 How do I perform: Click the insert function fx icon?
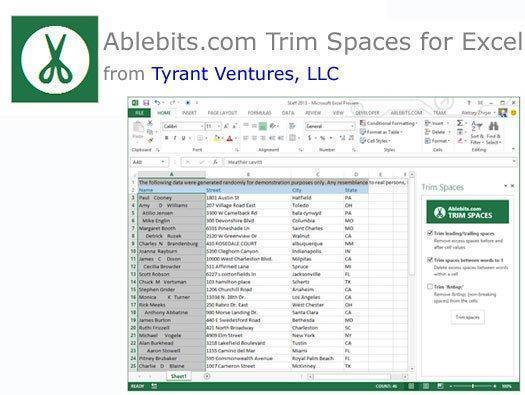click(215, 162)
